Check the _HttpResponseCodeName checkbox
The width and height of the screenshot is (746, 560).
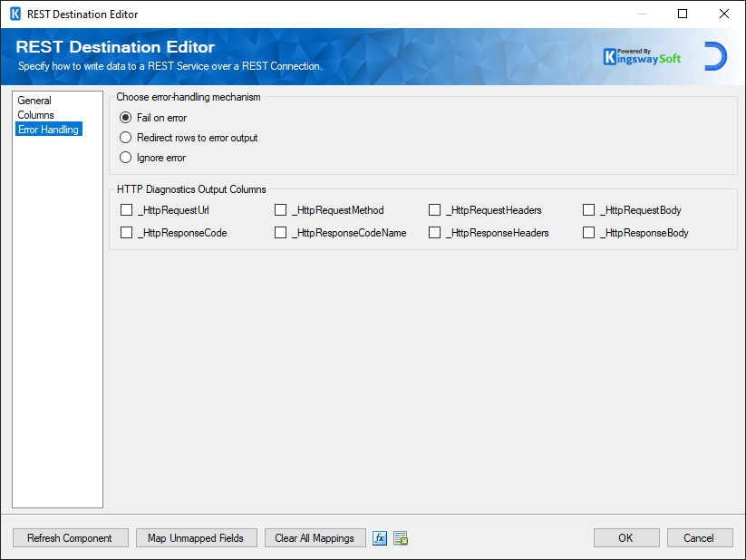281,232
